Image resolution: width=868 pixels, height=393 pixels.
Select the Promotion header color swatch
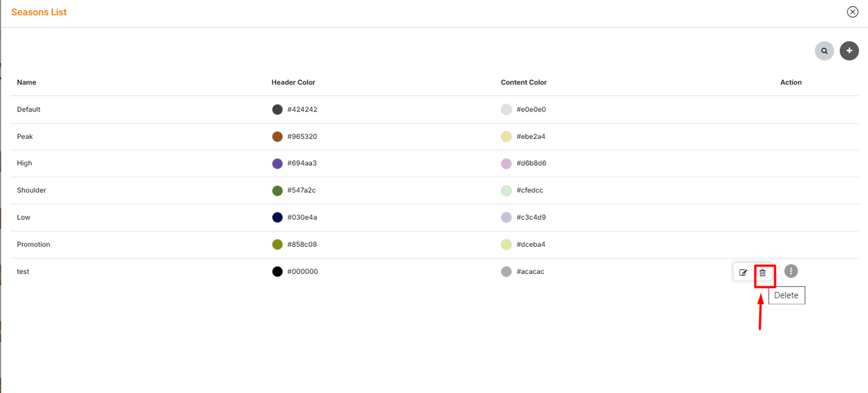click(x=277, y=245)
